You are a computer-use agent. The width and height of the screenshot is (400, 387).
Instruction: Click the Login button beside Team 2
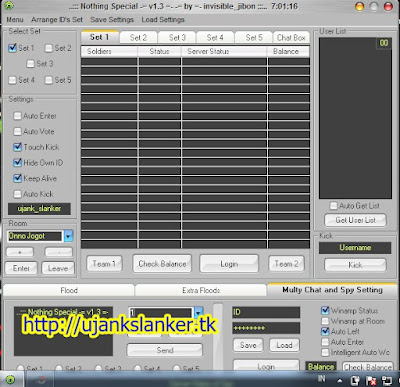pos(229,264)
